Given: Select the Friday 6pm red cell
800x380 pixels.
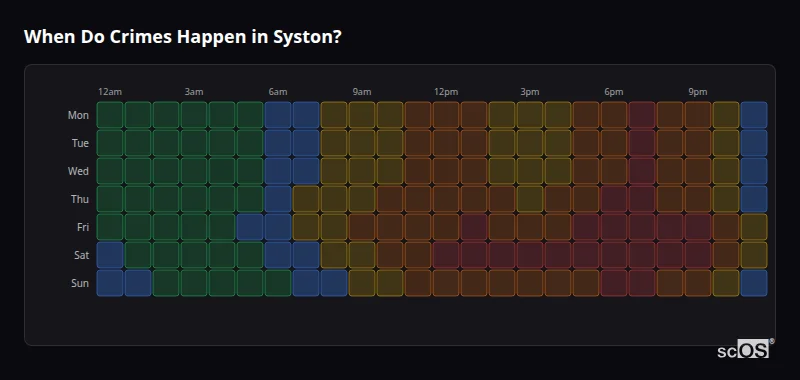Looking at the screenshot, I should pyautogui.click(x=614, y=227).
